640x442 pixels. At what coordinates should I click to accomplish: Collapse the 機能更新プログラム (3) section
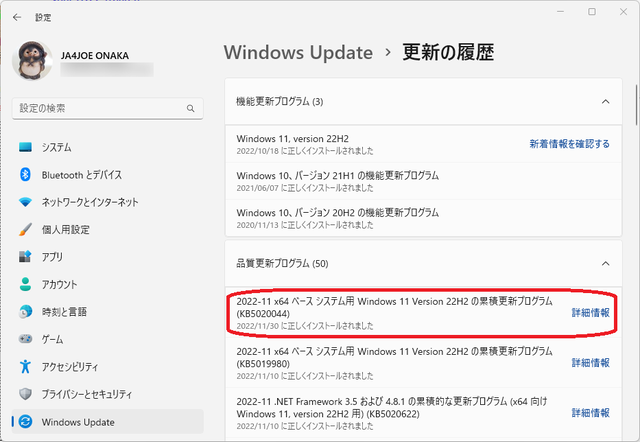coord(605,101)
